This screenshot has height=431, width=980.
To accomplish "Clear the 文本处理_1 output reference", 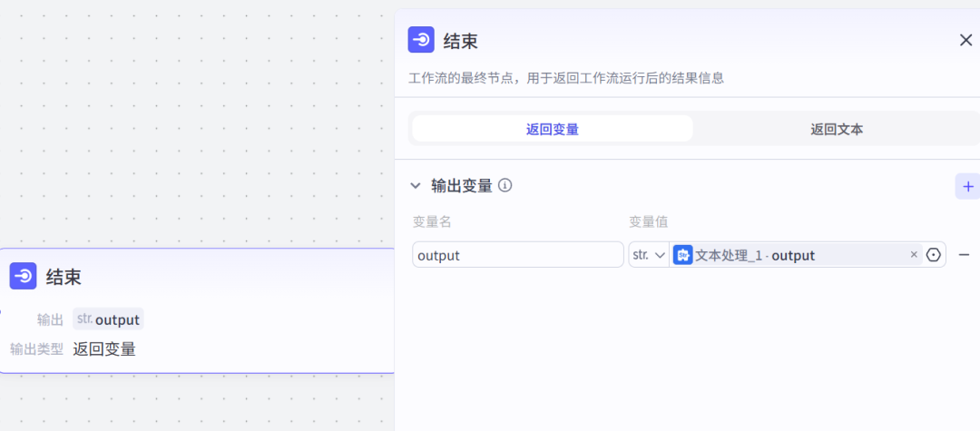I will click(914, 255).
